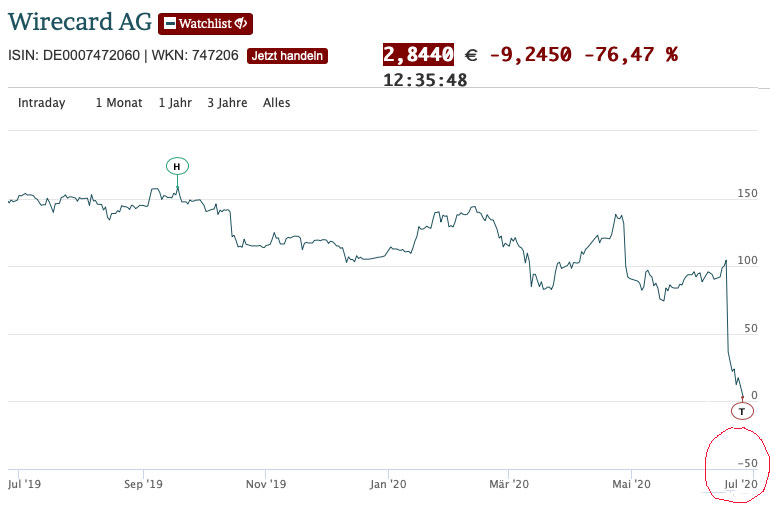Click the green H high marker

coord(177,166)
